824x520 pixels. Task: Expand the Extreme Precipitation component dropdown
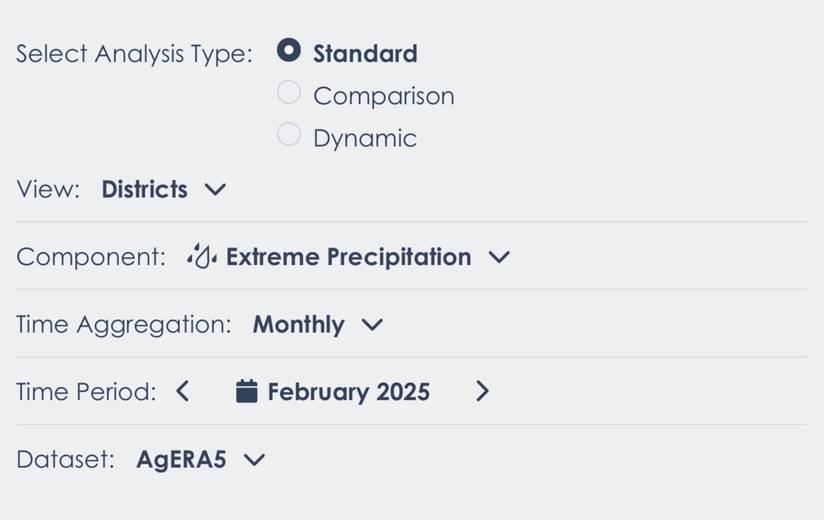tap(348, 257)
